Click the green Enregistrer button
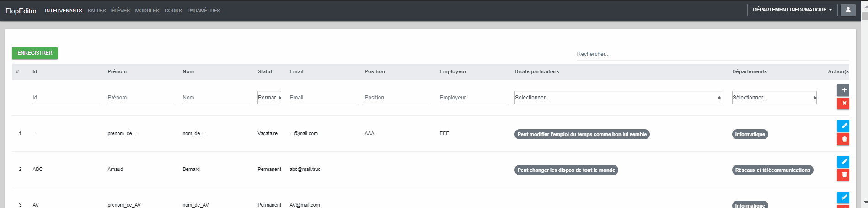This screenshot has width=868, height=208. click(x=35, y=53)
